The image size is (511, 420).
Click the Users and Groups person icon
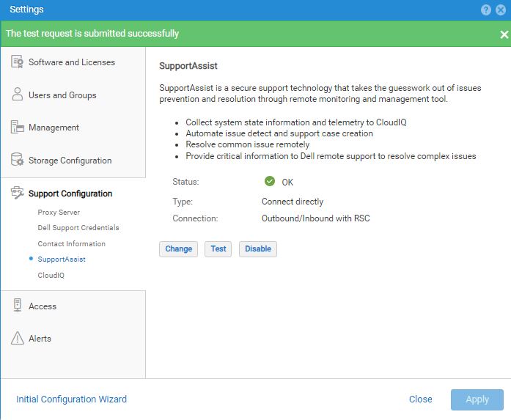point(18,95)
